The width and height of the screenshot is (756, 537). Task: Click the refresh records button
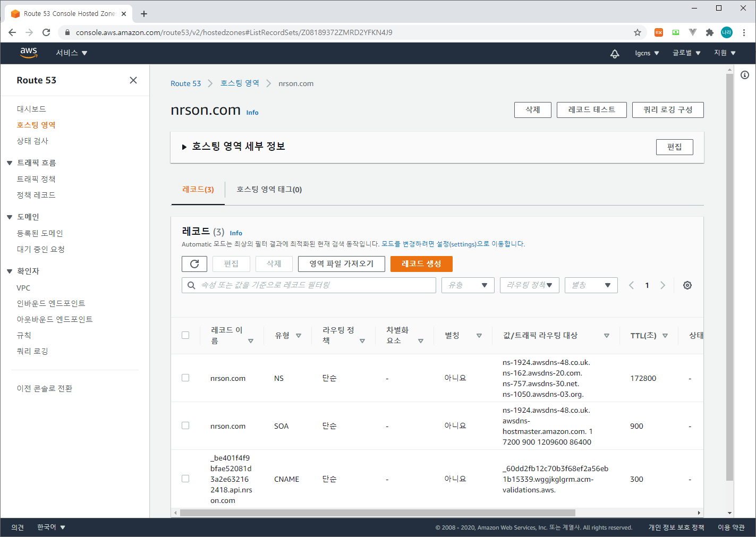[x=194, y=264]
